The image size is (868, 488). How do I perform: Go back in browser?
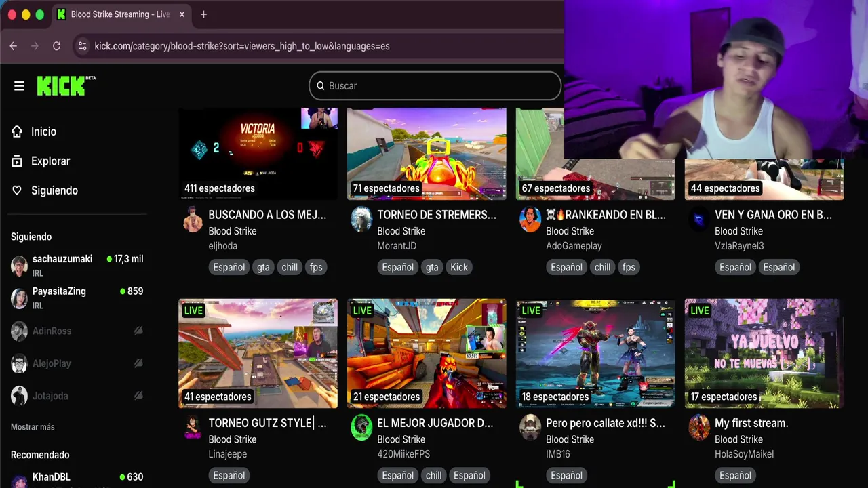(14, 46)
